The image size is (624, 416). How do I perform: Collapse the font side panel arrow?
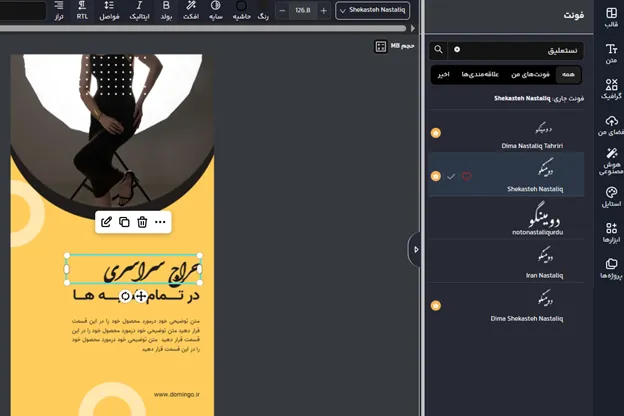416,249
